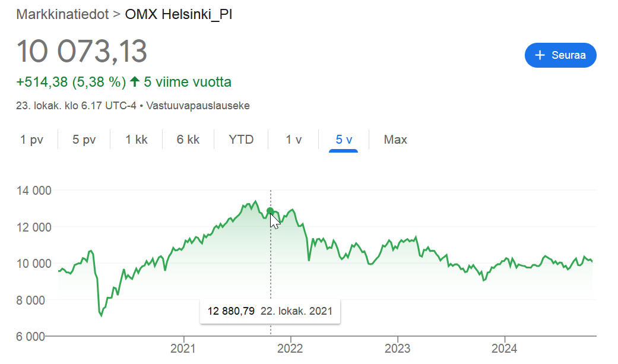Select the 1 pv time range tab
618x364 pixels.
(x=31, y=140)
